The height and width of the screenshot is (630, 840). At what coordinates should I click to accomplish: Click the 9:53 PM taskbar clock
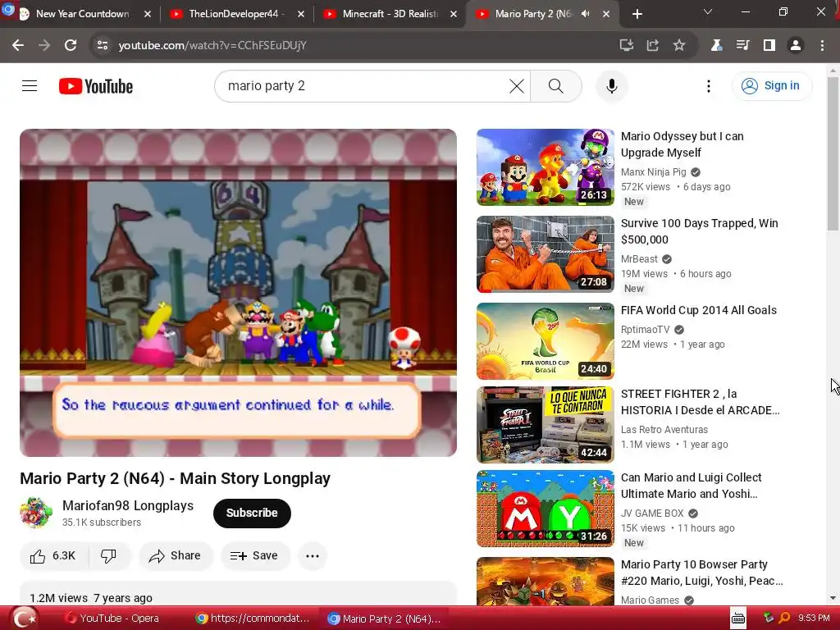814,619
